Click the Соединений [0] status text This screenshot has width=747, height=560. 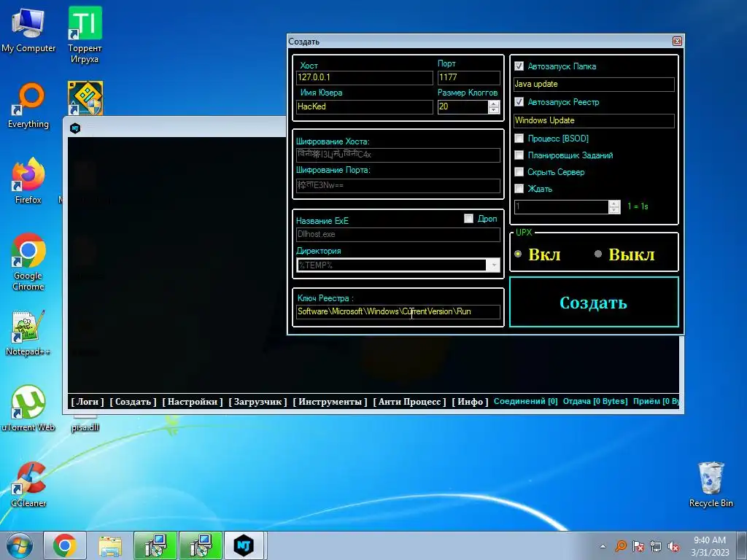tap(525, 402)
